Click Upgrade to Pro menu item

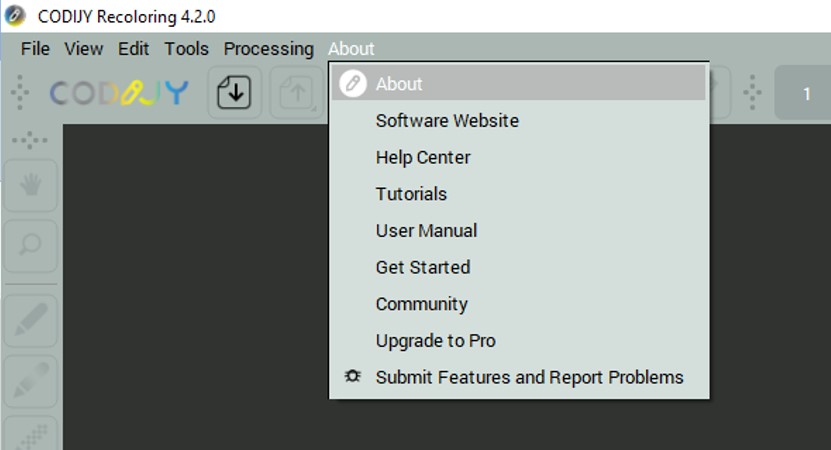point(435,341)
